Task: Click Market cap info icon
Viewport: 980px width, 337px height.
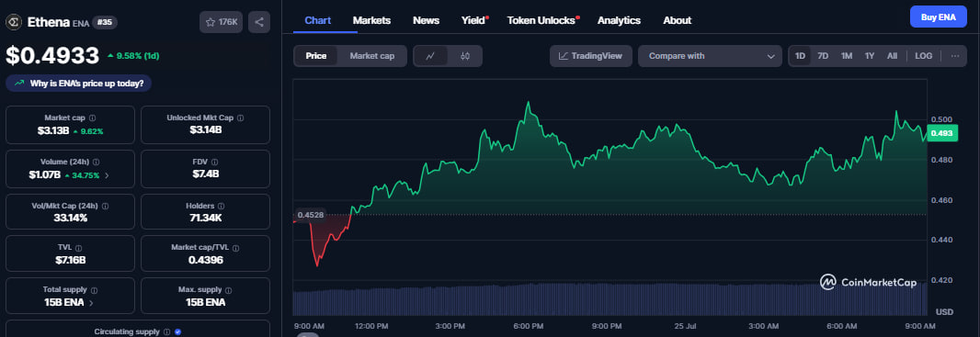Action: click(93, 118)
